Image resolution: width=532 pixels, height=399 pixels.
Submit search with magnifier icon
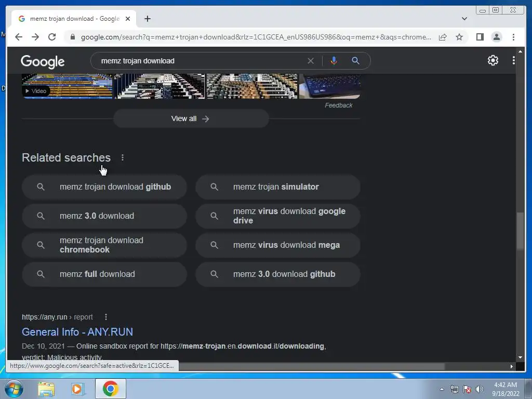click(x=355, y=61)
